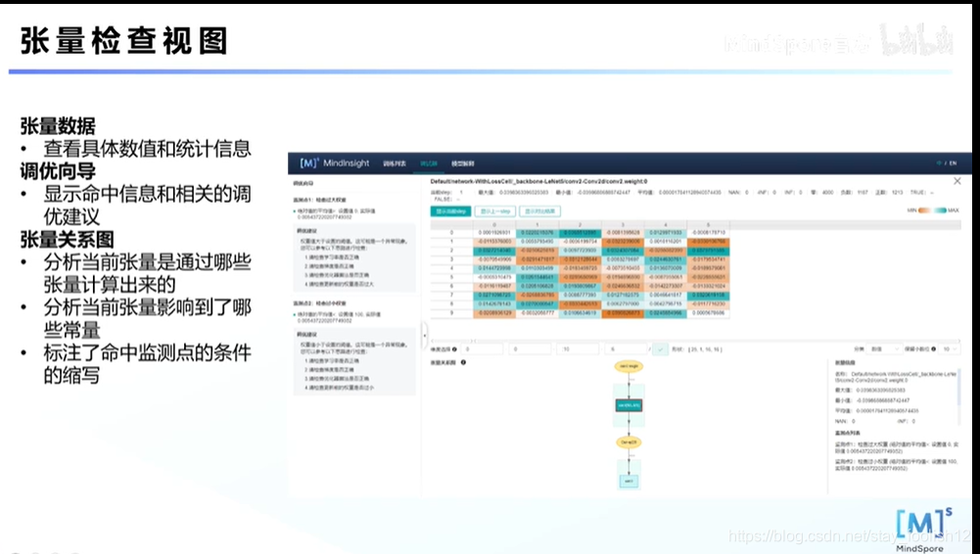Select column header 2 in tensor table
Image resolution: width=980 pixels, height=554 pixels.
tap(580, 224)
